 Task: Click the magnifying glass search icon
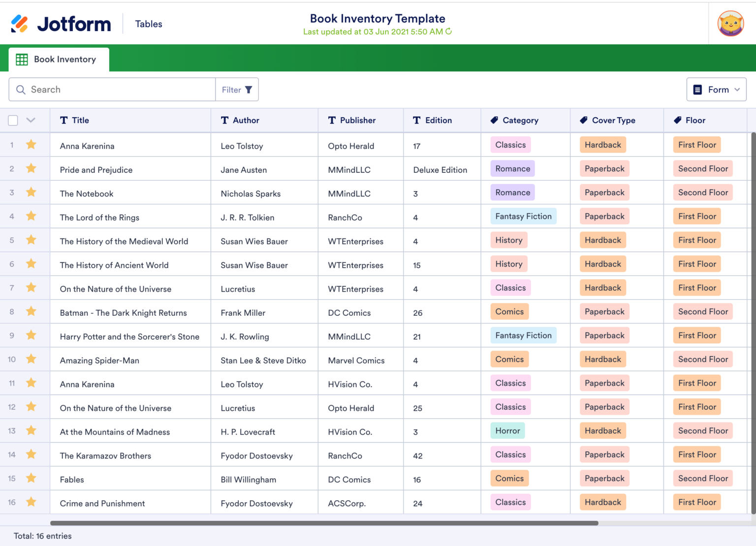21,90
